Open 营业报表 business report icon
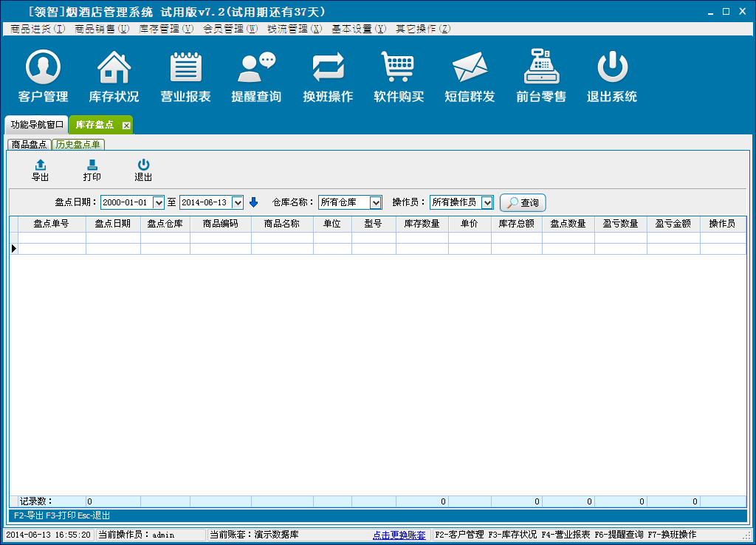Viewport: 756px width, 545px height. point(186,68)
